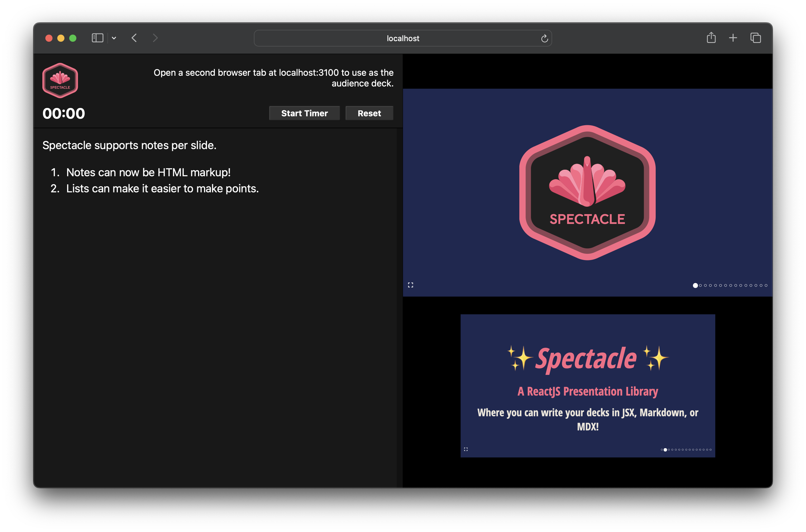This screenshot has height=532, width=806.
Task: Go back using the back arrow
Action: click(135, 38)
